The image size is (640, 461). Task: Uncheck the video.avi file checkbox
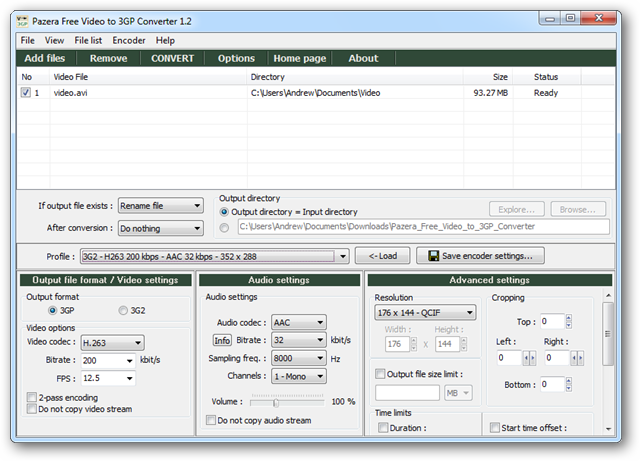(26, 93)
